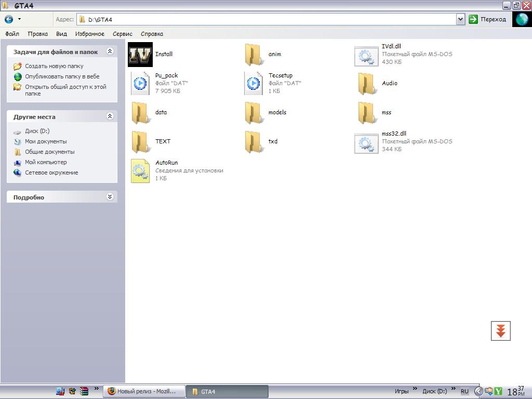This screenshot has width=532, height=399.
Task: Open the mss folder
Action: [x=367, y=113]
